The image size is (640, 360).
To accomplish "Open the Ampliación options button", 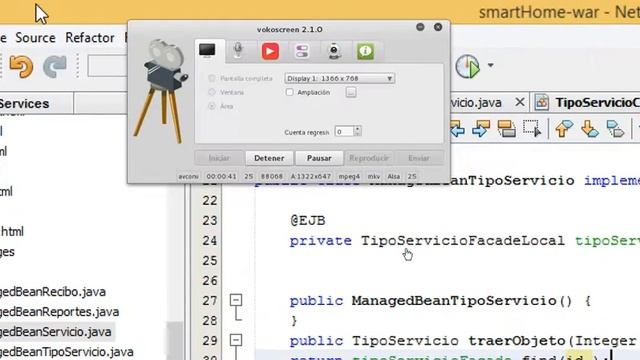I will point(351,93).
